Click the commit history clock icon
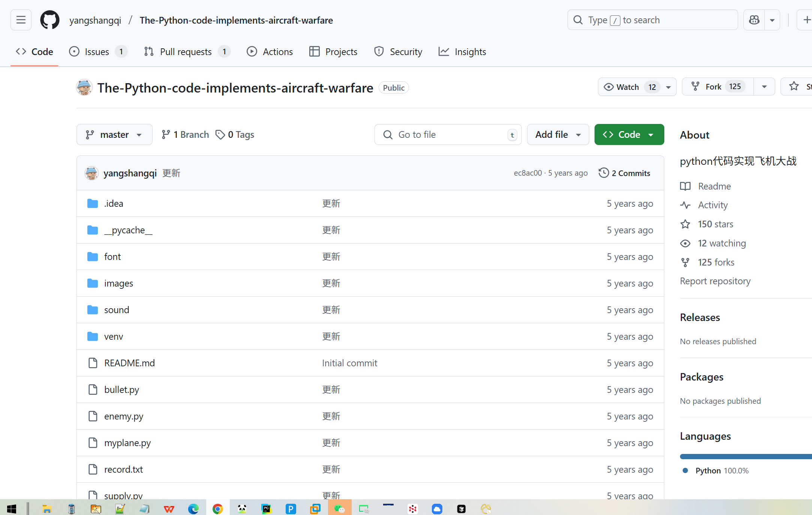 point(604,173)
